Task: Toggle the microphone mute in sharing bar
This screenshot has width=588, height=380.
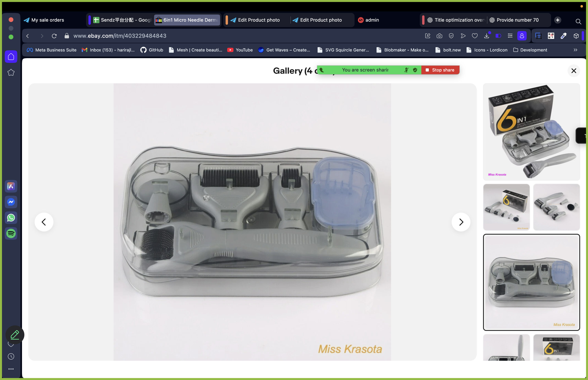Action: coord(406,70)
